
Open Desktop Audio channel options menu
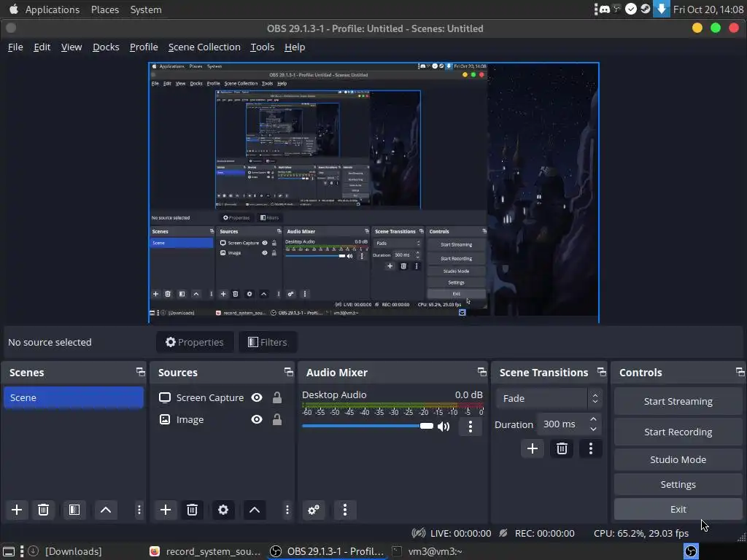click(471, 426)
